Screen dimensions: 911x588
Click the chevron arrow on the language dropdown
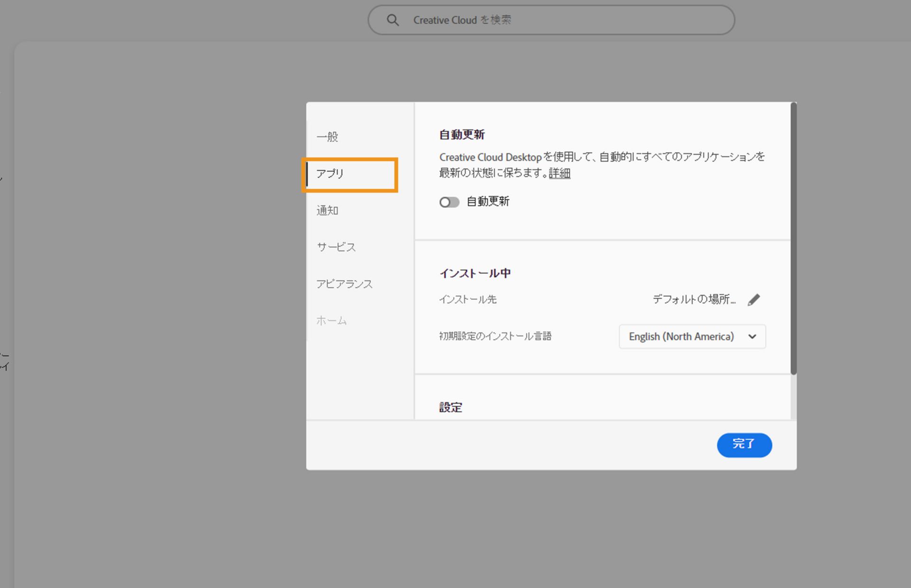tap(752, 337)
